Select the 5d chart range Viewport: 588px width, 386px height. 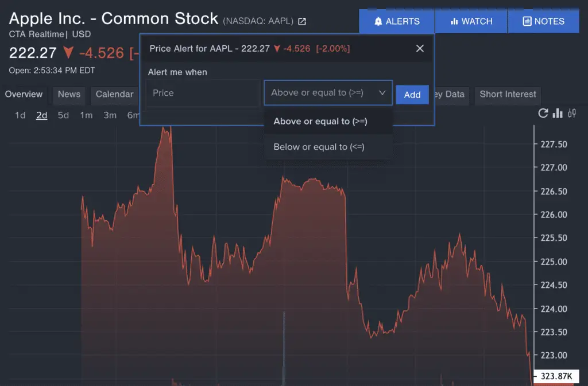point(63,115)
